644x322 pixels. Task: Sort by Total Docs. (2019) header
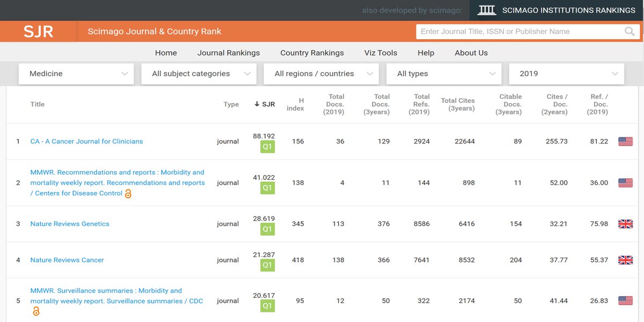point(334,105)
